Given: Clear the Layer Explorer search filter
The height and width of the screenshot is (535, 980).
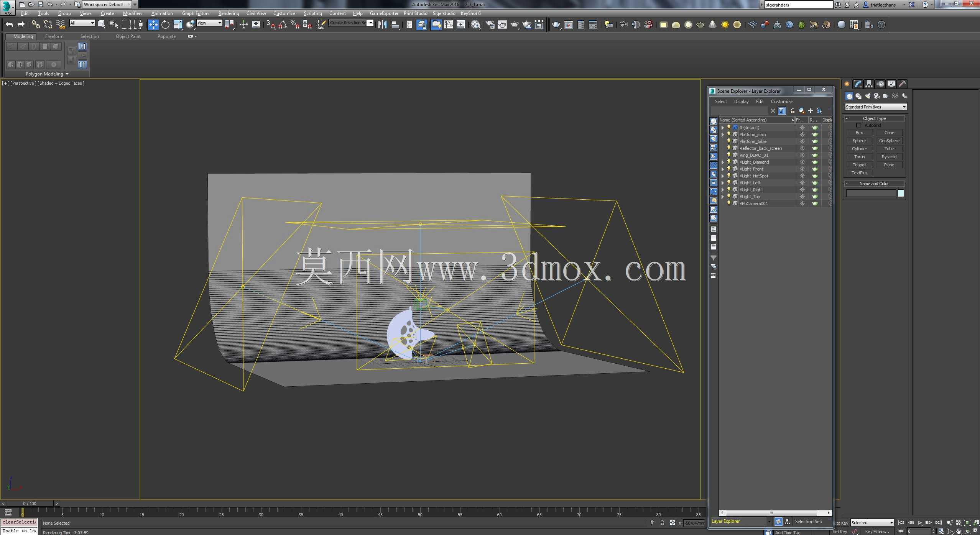Looking at the screenshot, I should click(x=773, y=111).
